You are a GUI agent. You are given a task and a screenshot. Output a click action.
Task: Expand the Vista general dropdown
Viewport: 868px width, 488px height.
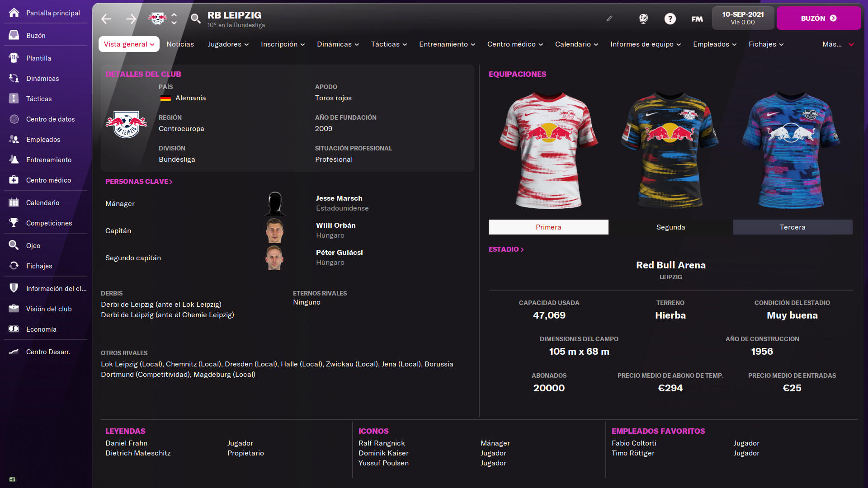tap(129, 44)
